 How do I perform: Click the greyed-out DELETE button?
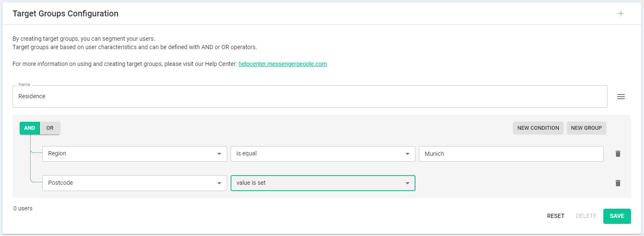coord(586,216)
